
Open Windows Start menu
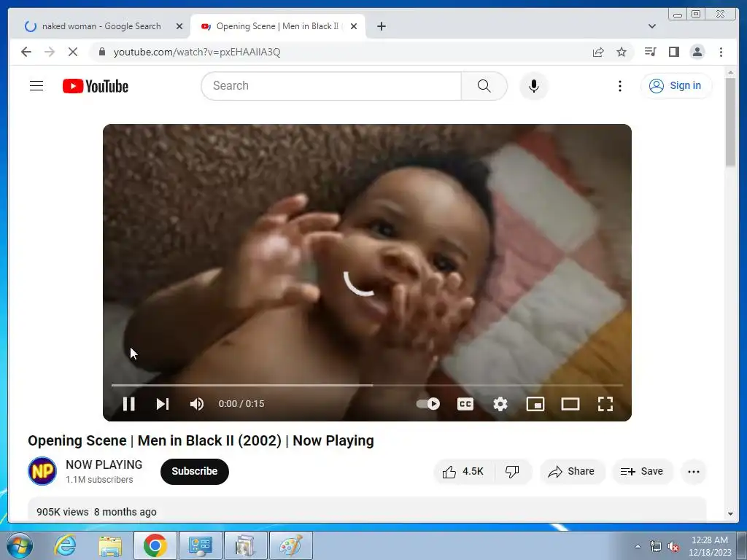pyautogui.click(x=20, y=545)
